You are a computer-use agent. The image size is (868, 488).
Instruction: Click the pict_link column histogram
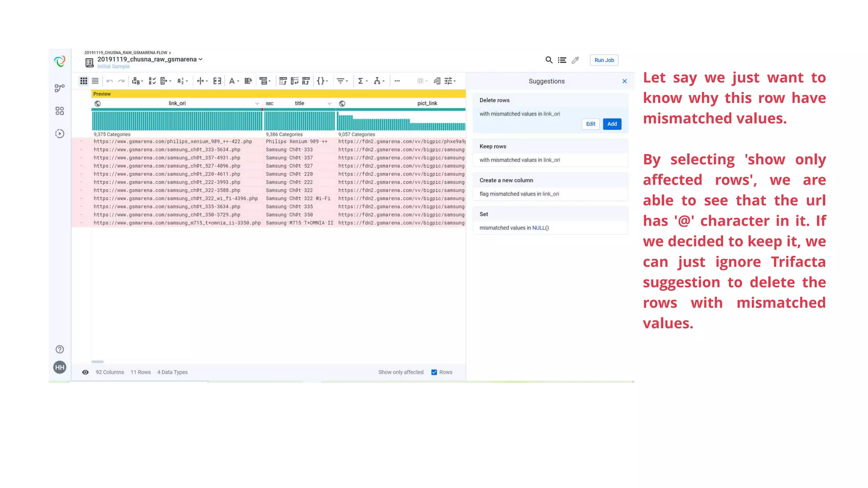tap(401, 121)
